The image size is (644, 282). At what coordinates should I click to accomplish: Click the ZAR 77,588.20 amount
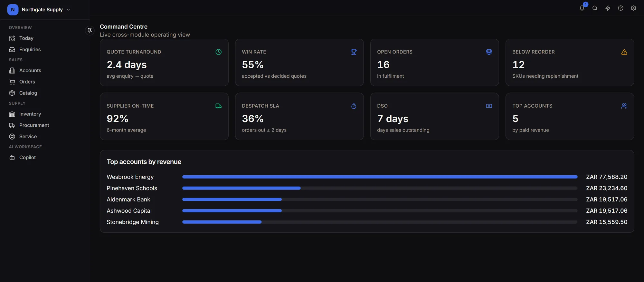pos(607,177)
